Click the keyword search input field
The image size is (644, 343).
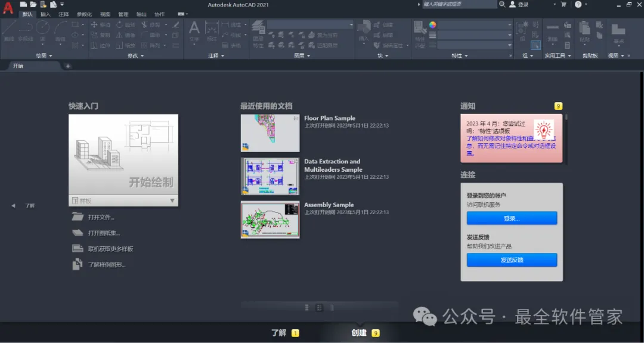pos(460,4)
